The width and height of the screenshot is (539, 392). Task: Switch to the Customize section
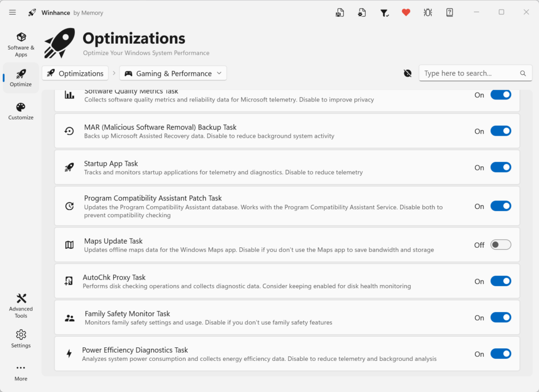coord(21,110)
